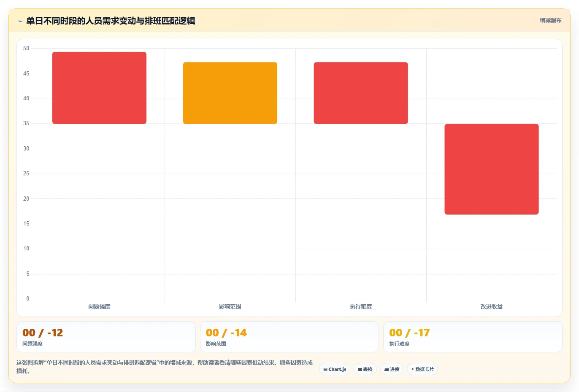Click the red 执行难度 bar
The height and width of the screenshot is (392, 579).
point(361,93)
